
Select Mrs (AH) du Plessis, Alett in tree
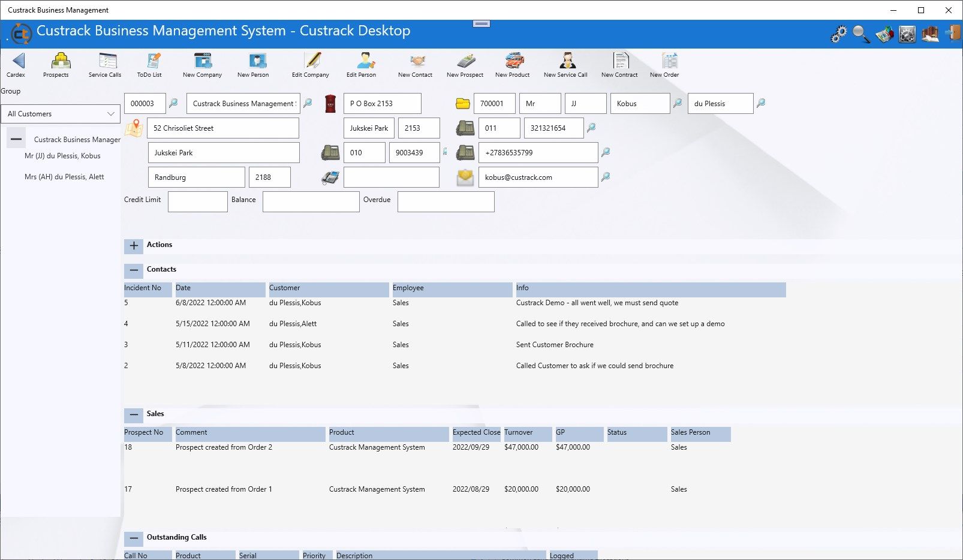tap(64, 177)
